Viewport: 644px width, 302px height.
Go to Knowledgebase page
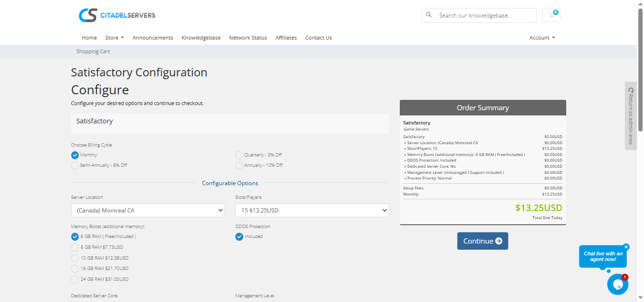[201, 38]
